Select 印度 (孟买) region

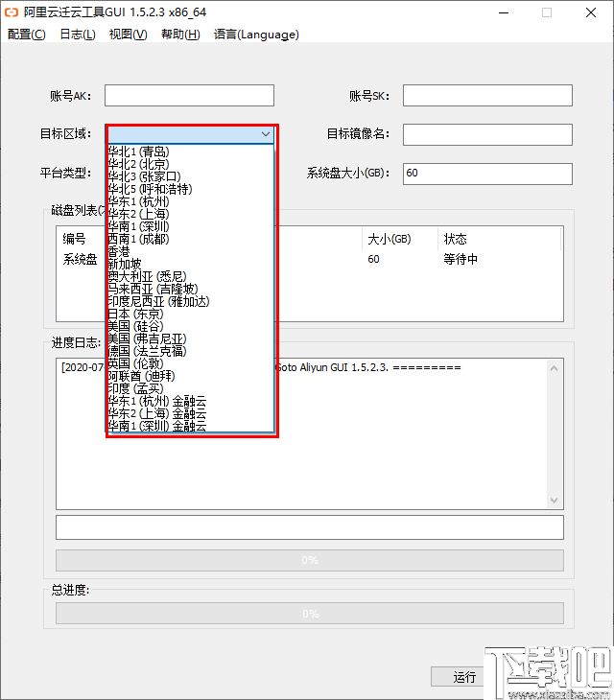pyautogui.click(x=190, y=389)
